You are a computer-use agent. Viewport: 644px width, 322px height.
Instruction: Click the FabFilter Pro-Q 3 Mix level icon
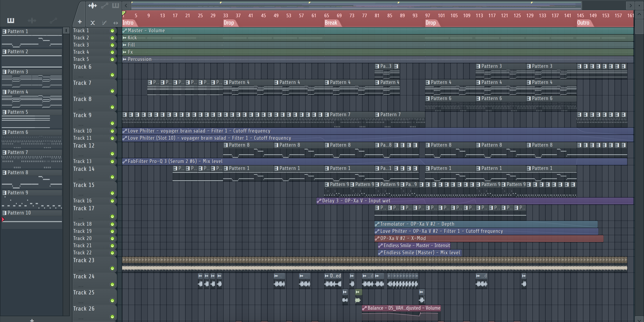pos(125,161)
